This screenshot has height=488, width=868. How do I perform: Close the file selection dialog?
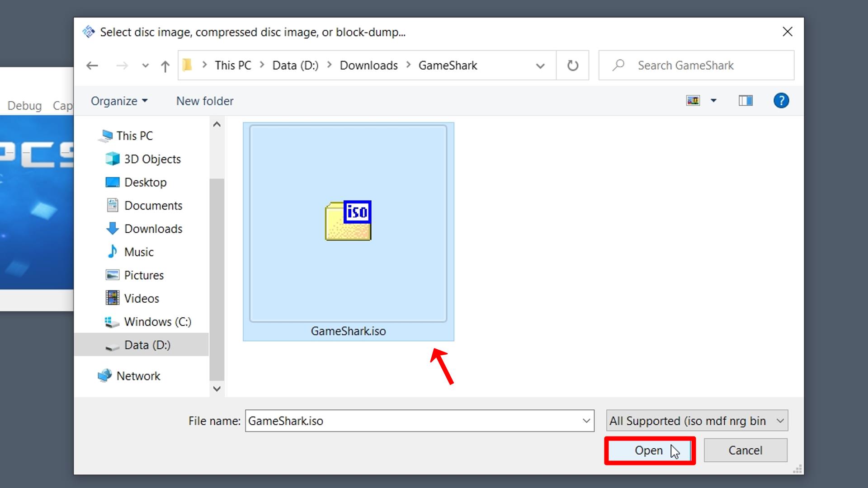click(788, 32)
